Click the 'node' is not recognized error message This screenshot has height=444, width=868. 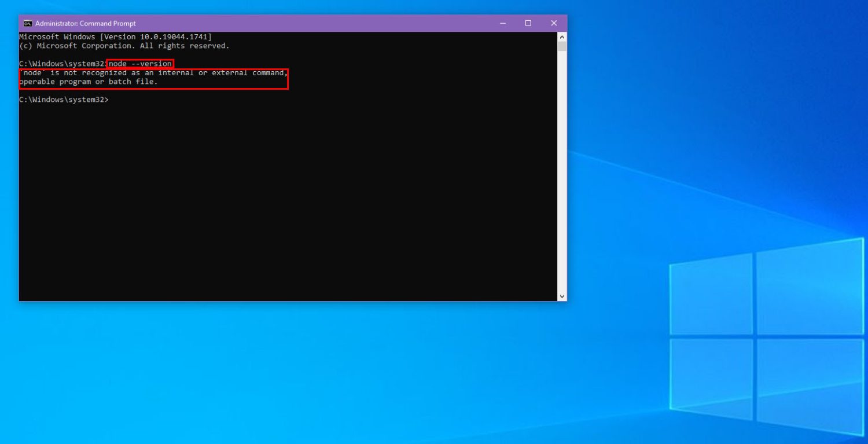click(153, 72)
